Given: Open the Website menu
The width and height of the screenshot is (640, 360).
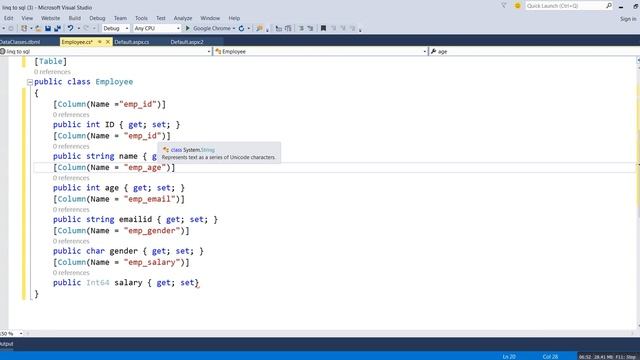Looking at the screenshot, I should tap(50, 18).
